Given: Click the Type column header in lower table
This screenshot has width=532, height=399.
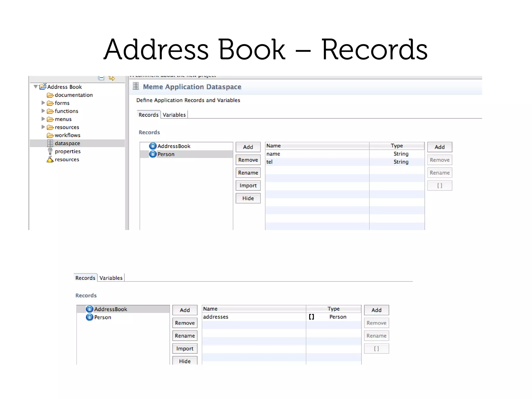Looking at the screenshot, I should point(334,309).
